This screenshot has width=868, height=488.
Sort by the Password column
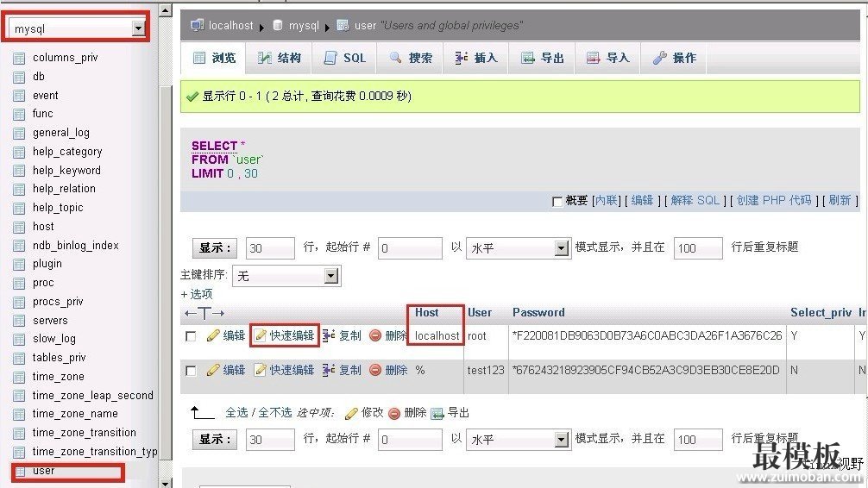[538, 313]
